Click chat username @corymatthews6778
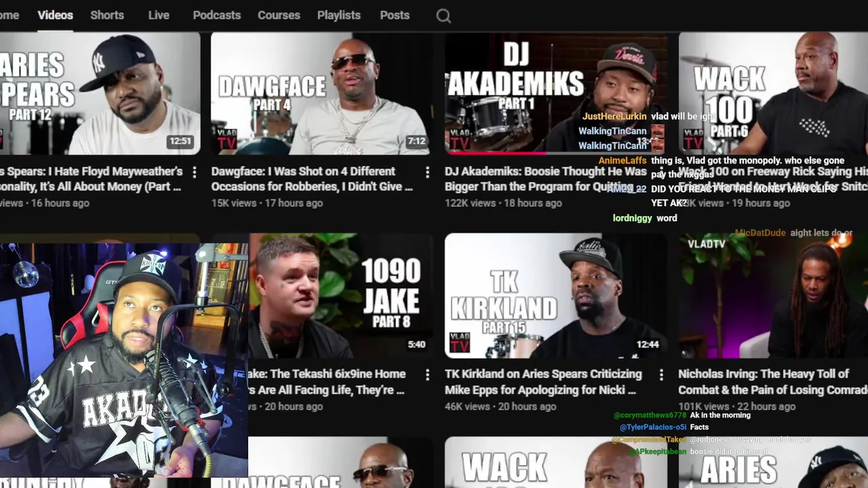 click(650, 415)
